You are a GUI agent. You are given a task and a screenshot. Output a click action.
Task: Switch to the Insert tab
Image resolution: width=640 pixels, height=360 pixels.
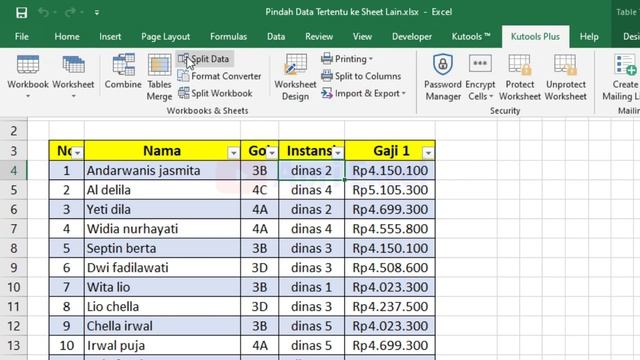click(x=110, y=36)
